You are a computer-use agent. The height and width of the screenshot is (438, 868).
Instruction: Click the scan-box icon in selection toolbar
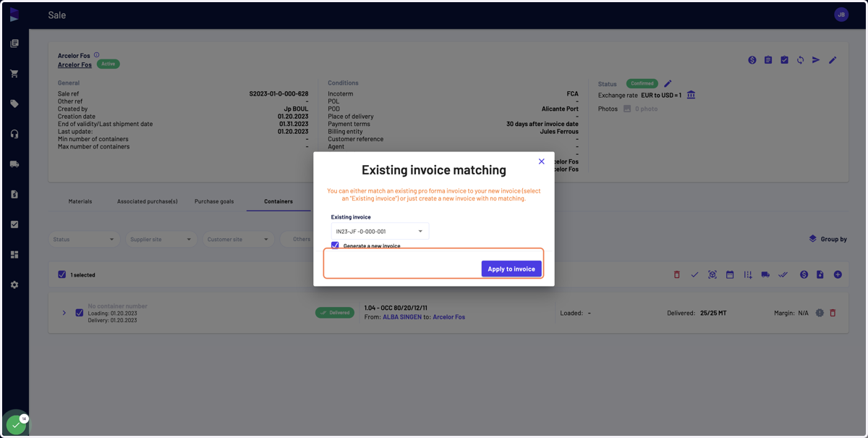tap(712, 274)
